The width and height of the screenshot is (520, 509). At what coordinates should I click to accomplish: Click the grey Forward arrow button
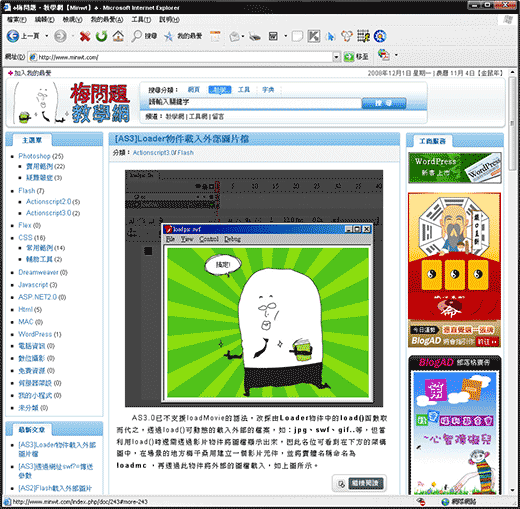pyautogui.click(x=60, y=36)
